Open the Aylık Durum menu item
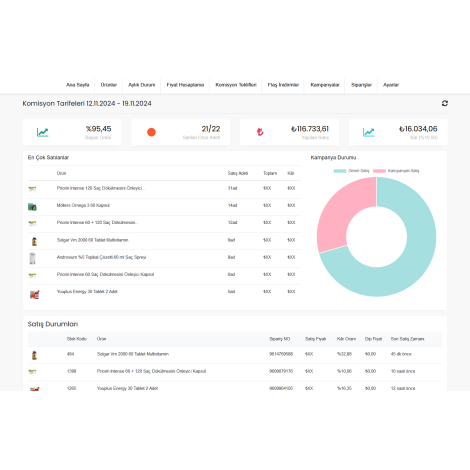The width and height of the screenshot is (470, 470). click(142, 85)
